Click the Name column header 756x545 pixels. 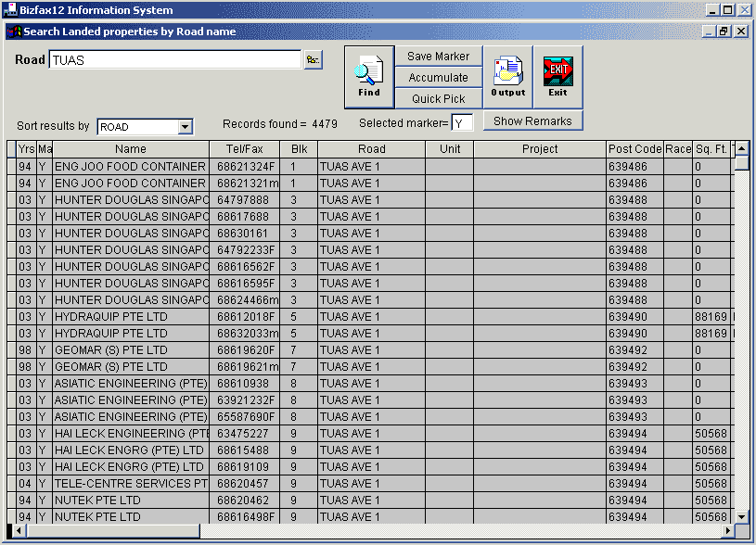tap(131, 149)
